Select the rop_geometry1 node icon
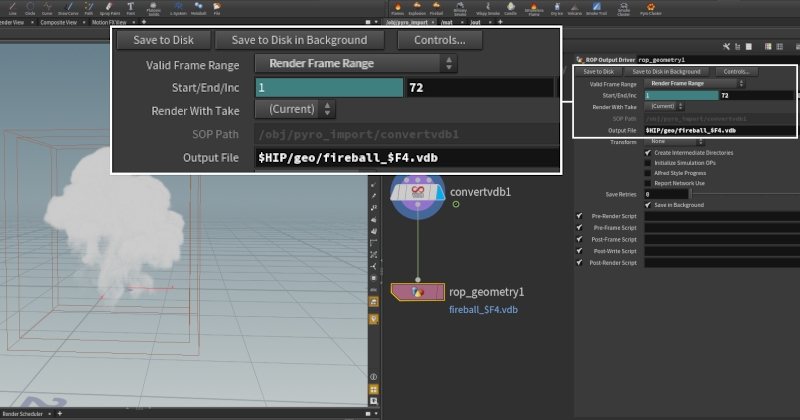Viewport: 800px width, 420px height. point(417,292)
